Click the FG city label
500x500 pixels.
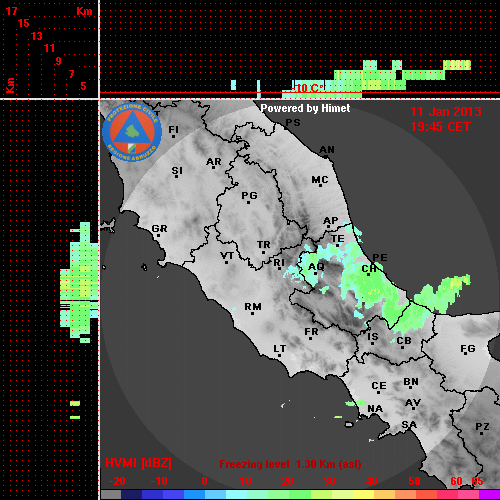[x=468, y=349]
